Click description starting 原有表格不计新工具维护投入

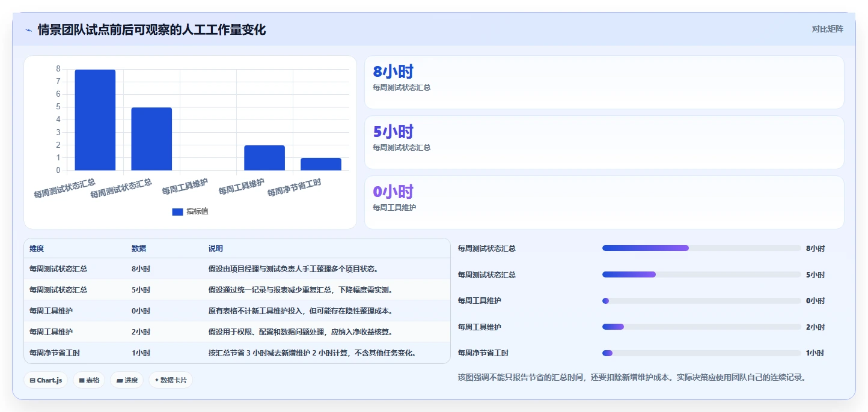pos(301,311)
